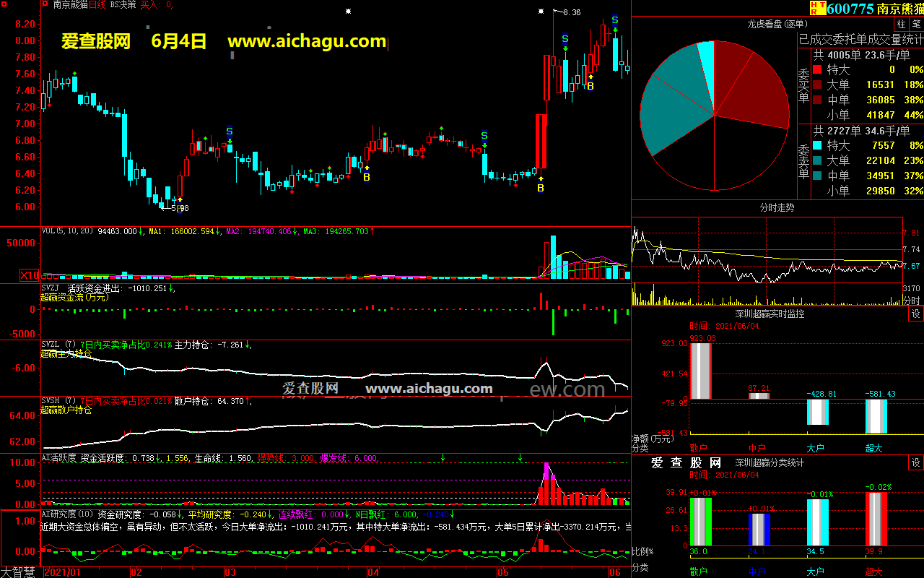
Task: Click the AI研究度(10) indicator label
Action: [x=67, y=514]
